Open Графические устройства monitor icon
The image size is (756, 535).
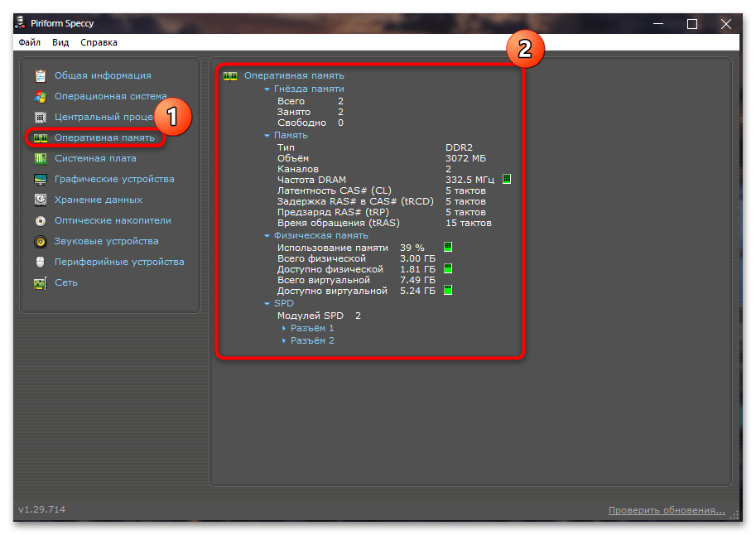click(40, 179)
